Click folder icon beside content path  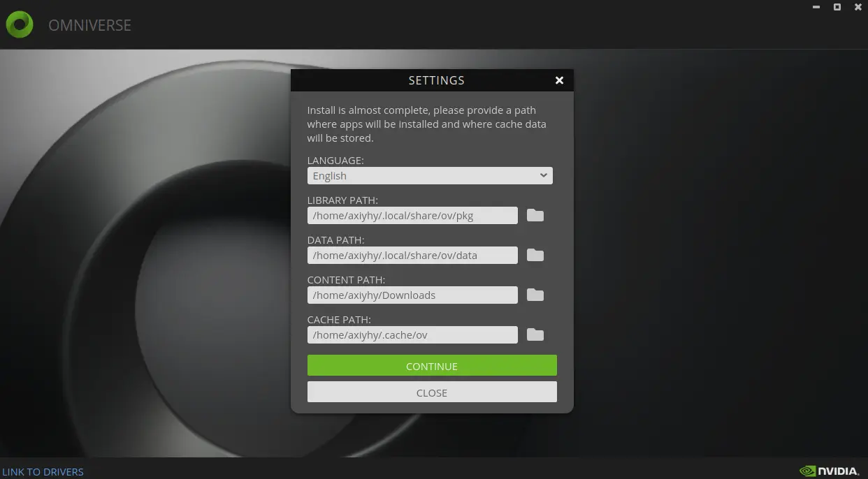click(x=535, y=295)
